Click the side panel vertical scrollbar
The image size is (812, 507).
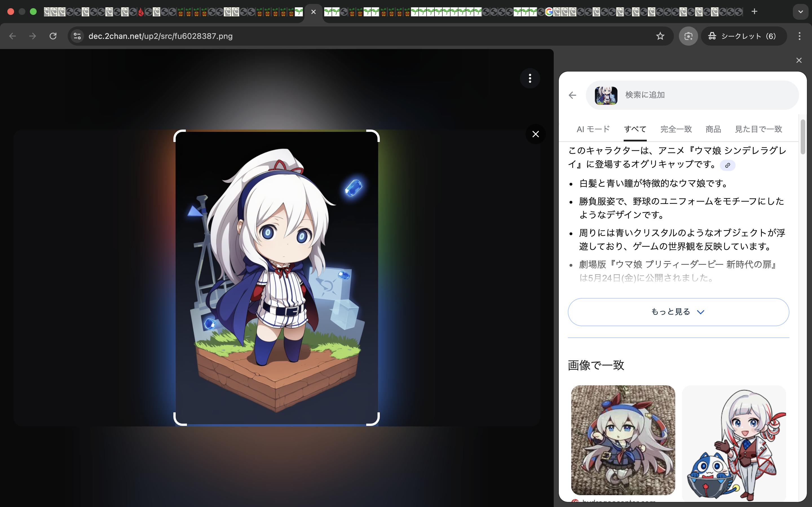pos(803,137)
